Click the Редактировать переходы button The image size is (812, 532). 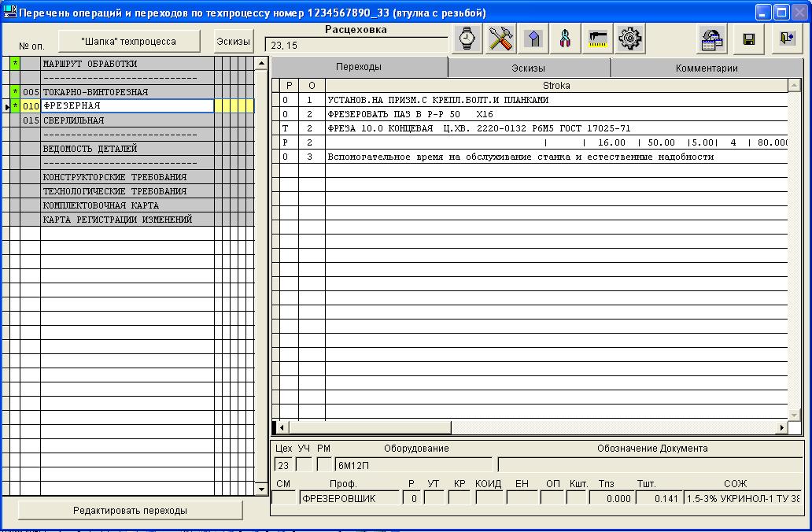tap(130, 510)
